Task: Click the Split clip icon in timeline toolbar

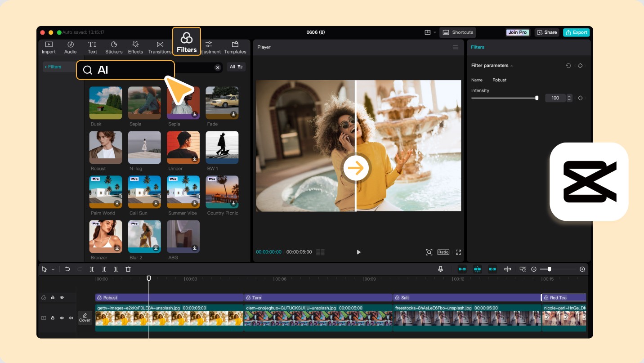Action: click(x=92, y=269)
